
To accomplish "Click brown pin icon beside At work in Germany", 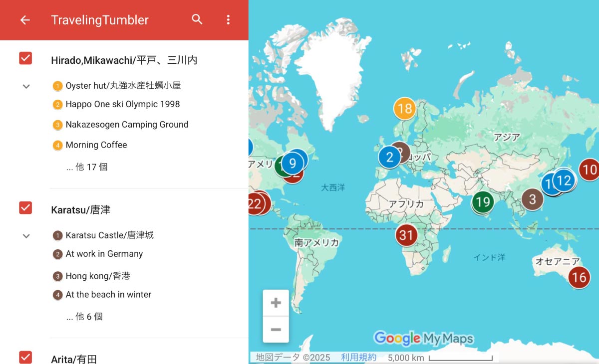I will click(57, 254).
